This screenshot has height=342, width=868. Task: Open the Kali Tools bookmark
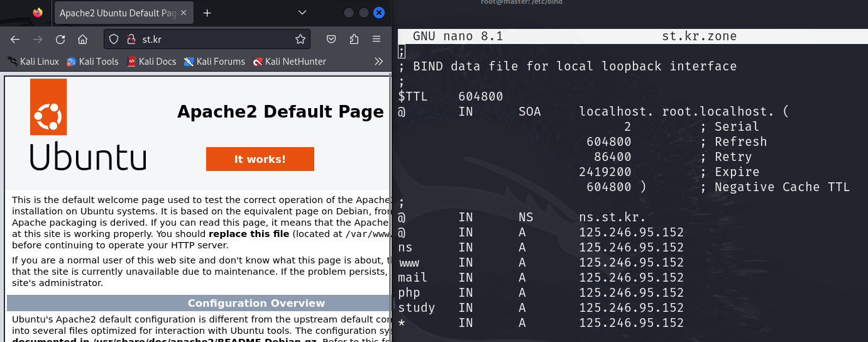[92, 62]
